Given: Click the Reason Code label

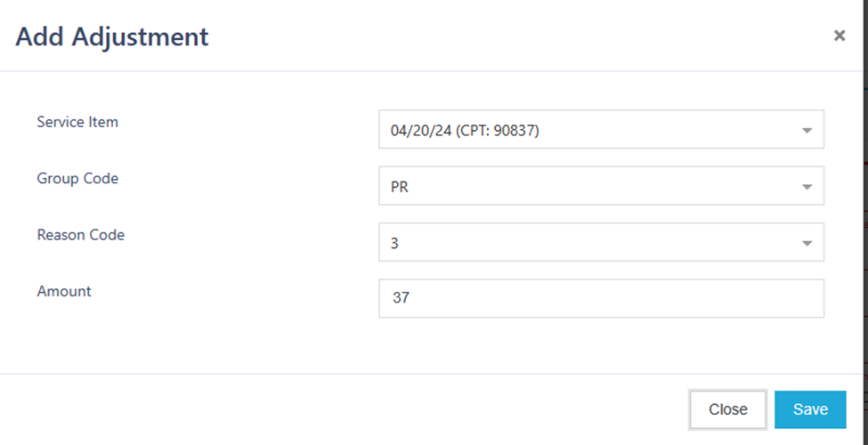Looking at the screenshot, I should click(80, 236).
